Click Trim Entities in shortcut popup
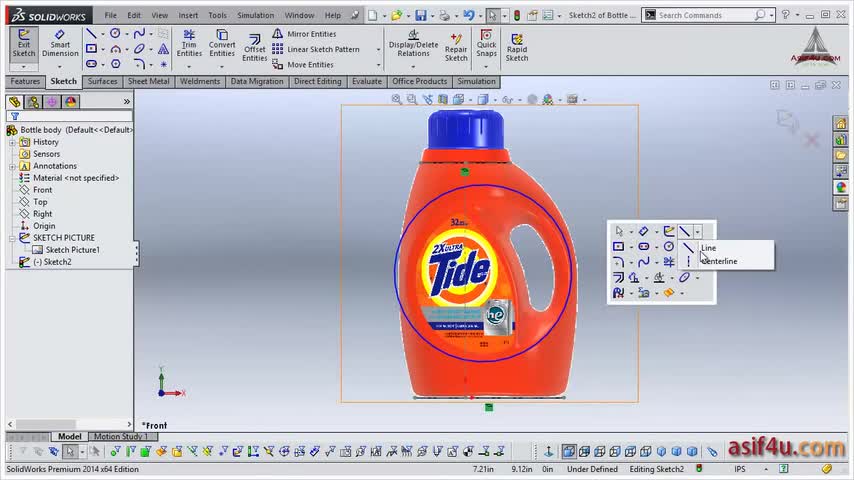This screenshot has width=854, height=480. pos(669,262)
